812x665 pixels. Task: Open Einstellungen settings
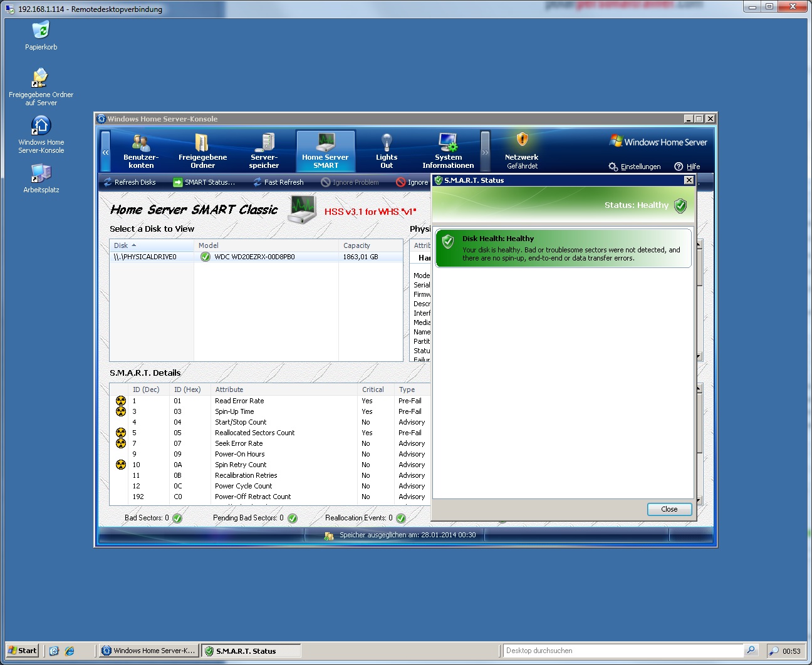(635, 167)
